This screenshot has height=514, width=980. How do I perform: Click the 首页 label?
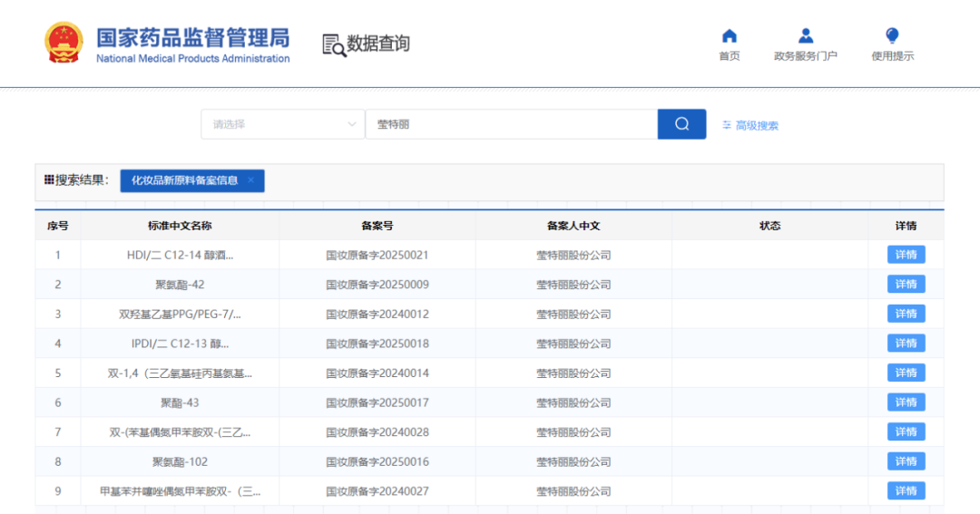pos(729,56)
